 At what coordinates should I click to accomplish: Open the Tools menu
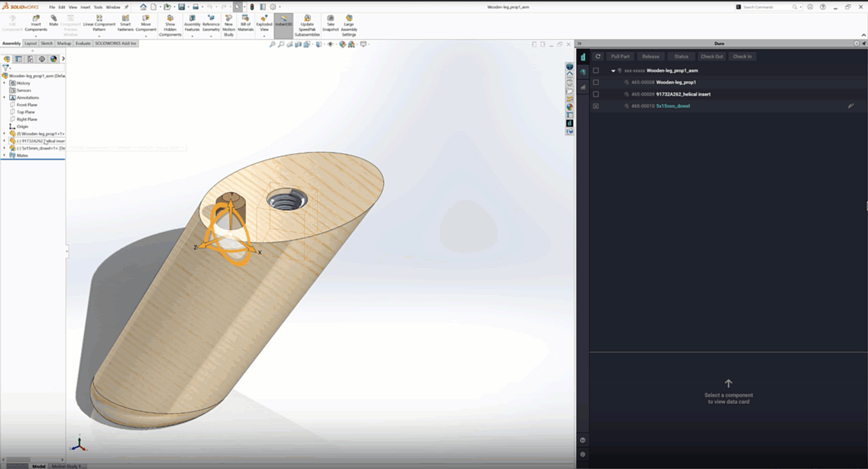[x=98, y=7]
